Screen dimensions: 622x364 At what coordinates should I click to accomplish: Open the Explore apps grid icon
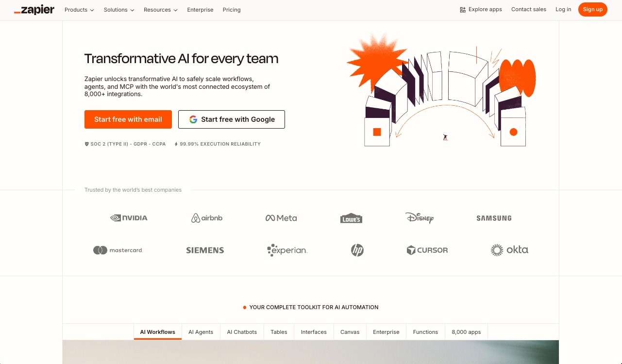462,10
